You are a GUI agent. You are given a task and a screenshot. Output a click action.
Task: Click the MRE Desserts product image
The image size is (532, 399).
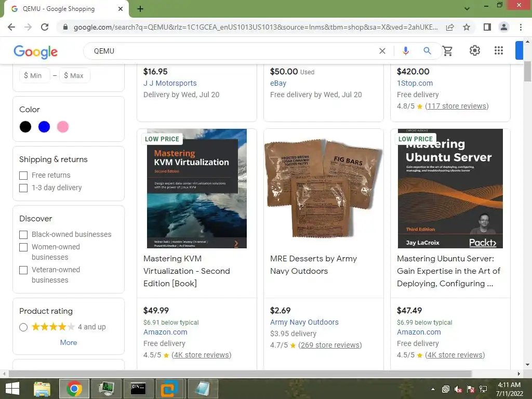[324, 188]
